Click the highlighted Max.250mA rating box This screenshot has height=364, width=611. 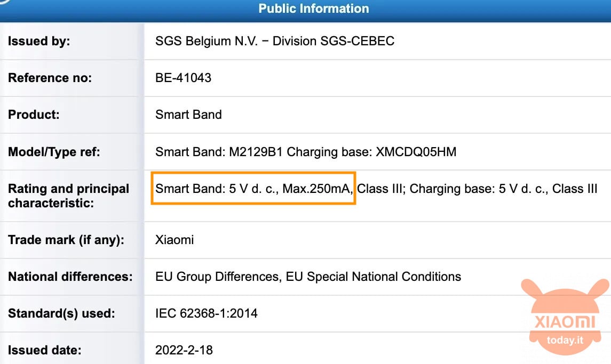tap(253, 188)
